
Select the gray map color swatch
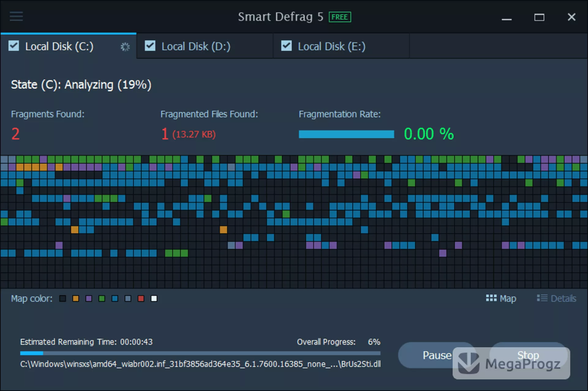(x=128, y=299)
